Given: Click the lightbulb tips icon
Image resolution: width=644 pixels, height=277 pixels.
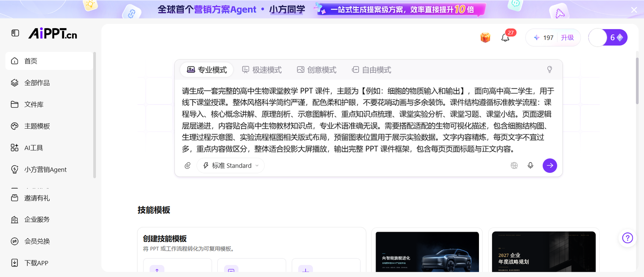Looking at the screenshot, I should pyautogui.click(x=550, y=70).
